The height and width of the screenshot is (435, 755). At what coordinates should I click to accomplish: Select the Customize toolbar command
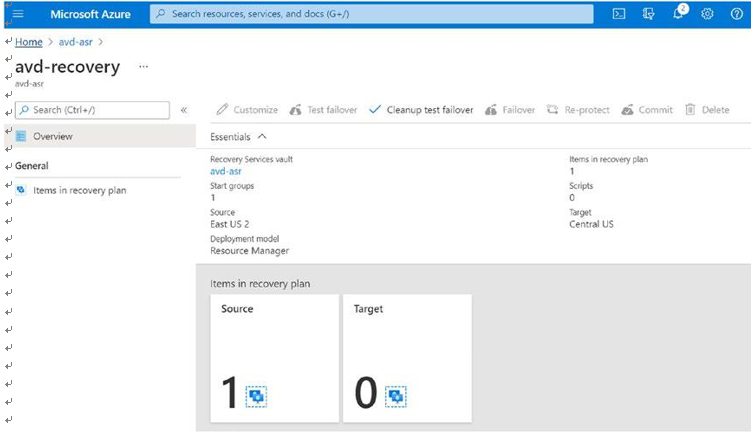[255, 110]
